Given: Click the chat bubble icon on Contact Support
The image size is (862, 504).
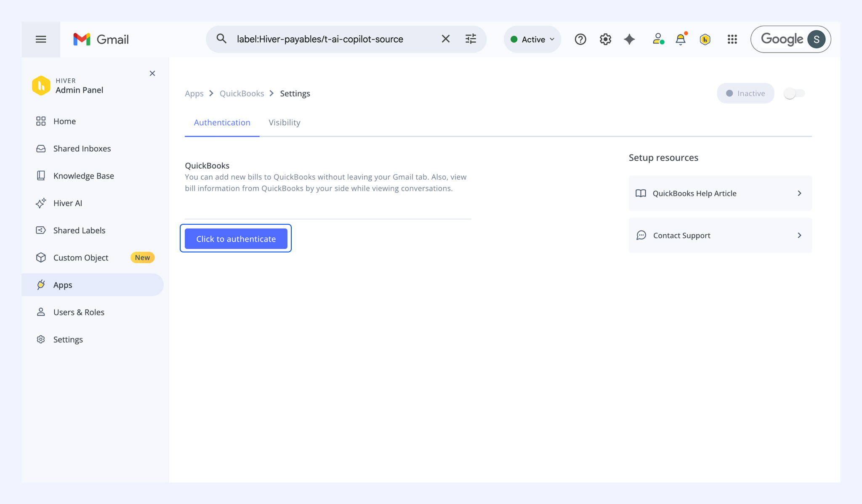Looking at the screenshot, I should (x=641, y=235).
